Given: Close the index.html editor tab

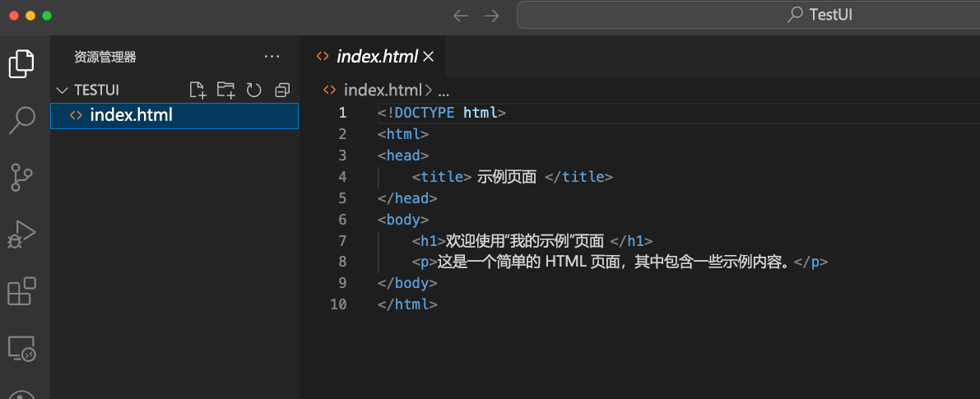Looking at the screenshot, I should click(x=428, y=57).
